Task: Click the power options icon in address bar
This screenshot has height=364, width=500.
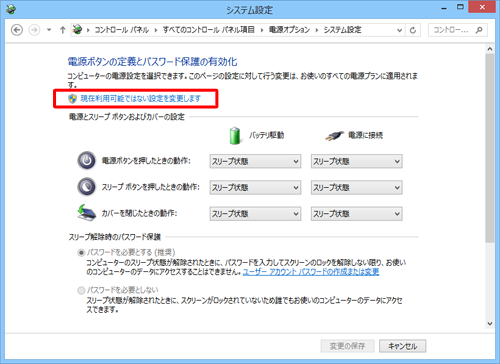Action: click(x=78, y=30)
